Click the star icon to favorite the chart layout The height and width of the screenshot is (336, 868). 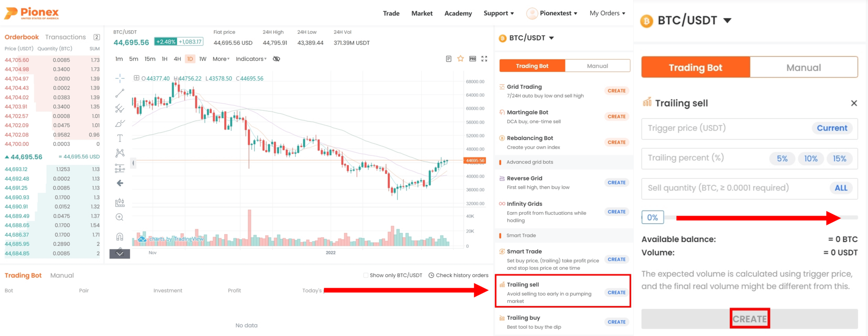pos(460,59)
